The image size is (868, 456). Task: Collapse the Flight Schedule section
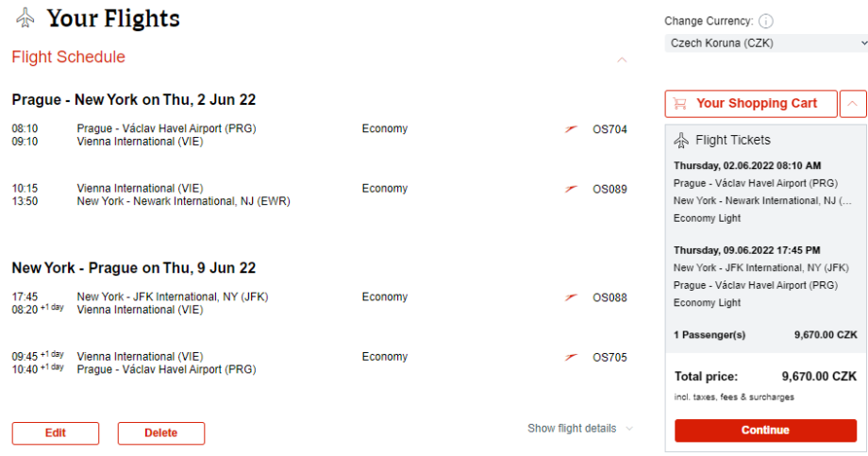click(x=621, y=59)
